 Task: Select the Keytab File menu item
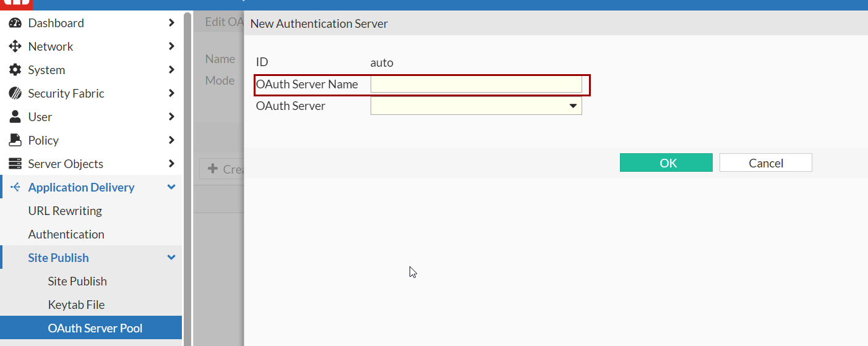pos(76,305)
